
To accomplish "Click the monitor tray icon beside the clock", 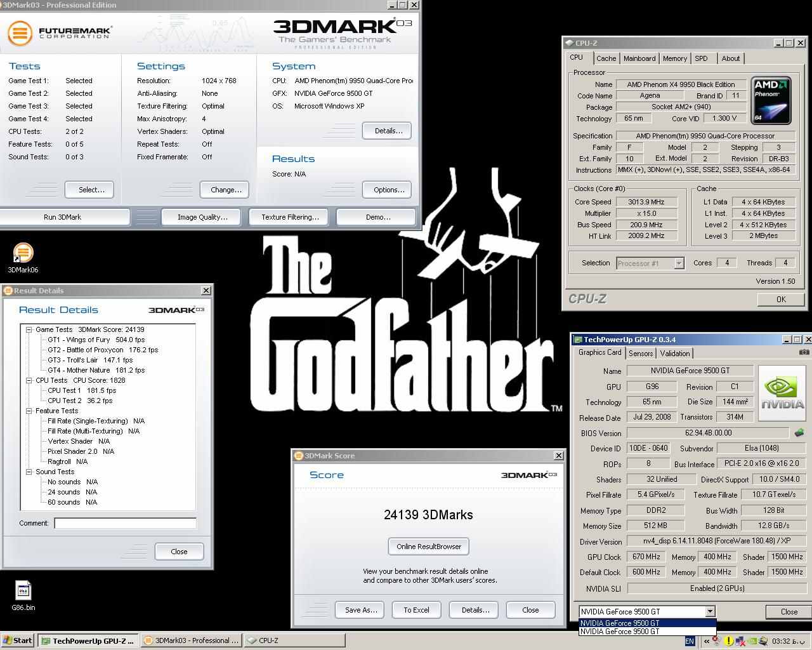I will click(x=764, y=641).
